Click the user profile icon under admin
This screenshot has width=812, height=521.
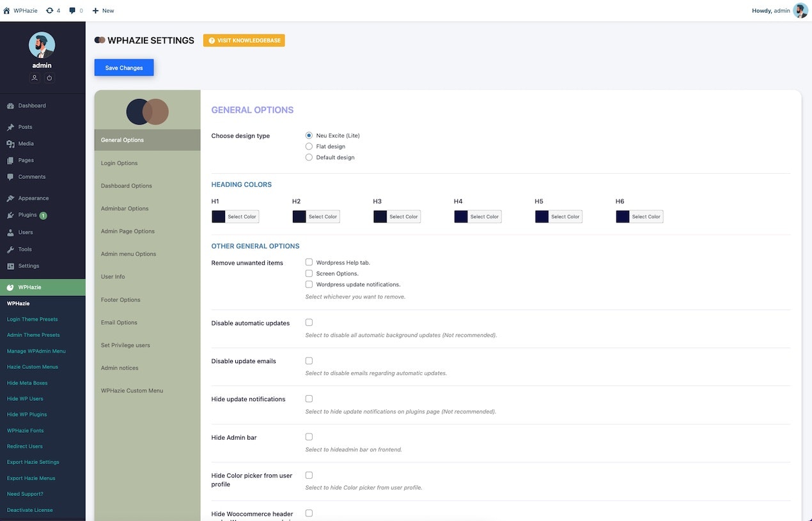(x=35, y=78)
